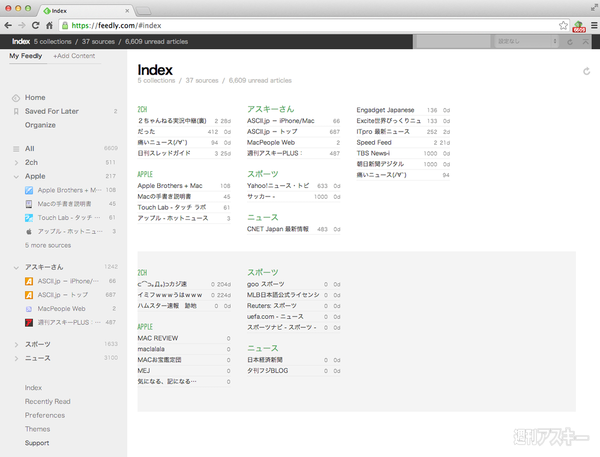600x457 pixels.
Task: Collapse the アスキーさん collection in sidebar
Action: point(16,268)
